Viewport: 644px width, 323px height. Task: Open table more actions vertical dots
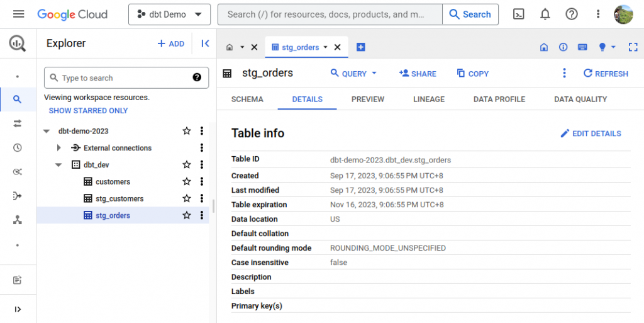[x=564, y=74]
